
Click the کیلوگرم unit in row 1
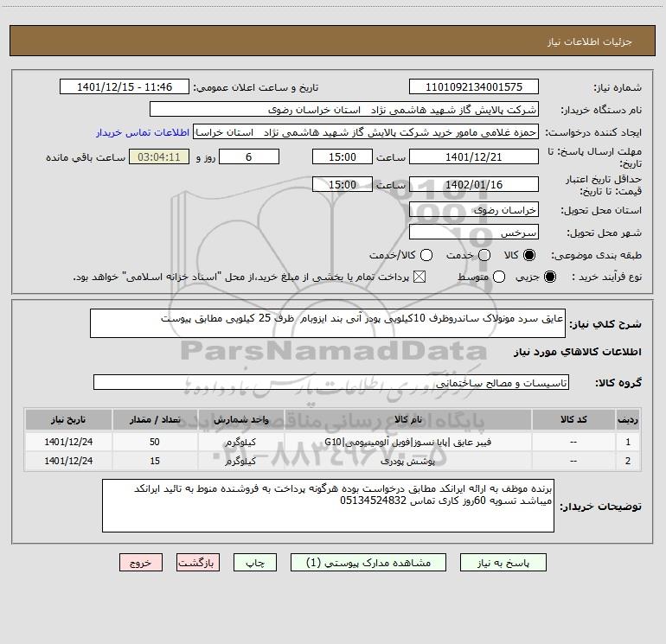click(240, 442)
